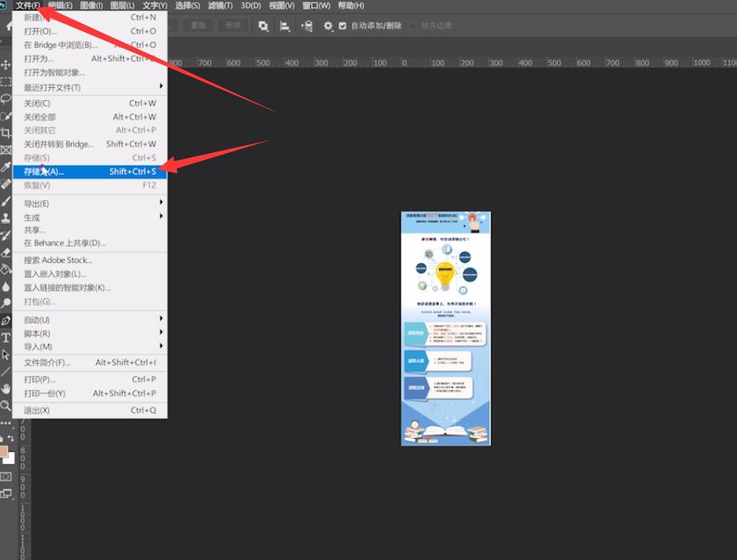The width and height of the screenshot is (737, 560).
Task: Select the Crop tool
Action: pyautogui.click(x=6, y=133)
